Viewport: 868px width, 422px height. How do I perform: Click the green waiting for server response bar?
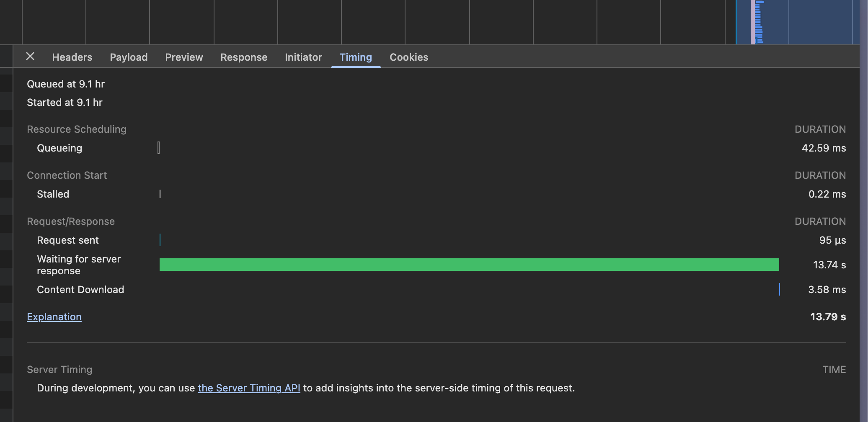469,265
